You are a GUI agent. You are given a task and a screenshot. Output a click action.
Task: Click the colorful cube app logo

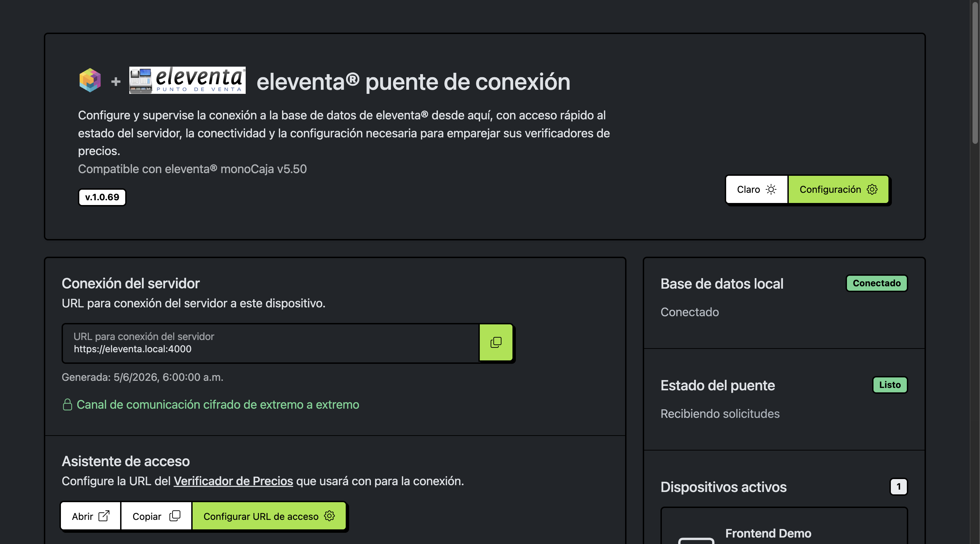click(x=90, y=80)
